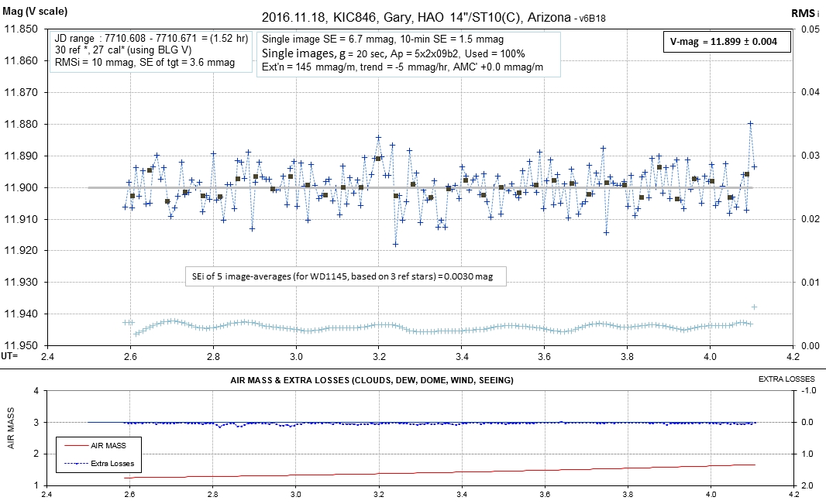Click the extra losses axis label '-1.0'
Screen dimensions: 826x504
click(x=809, y=390)
